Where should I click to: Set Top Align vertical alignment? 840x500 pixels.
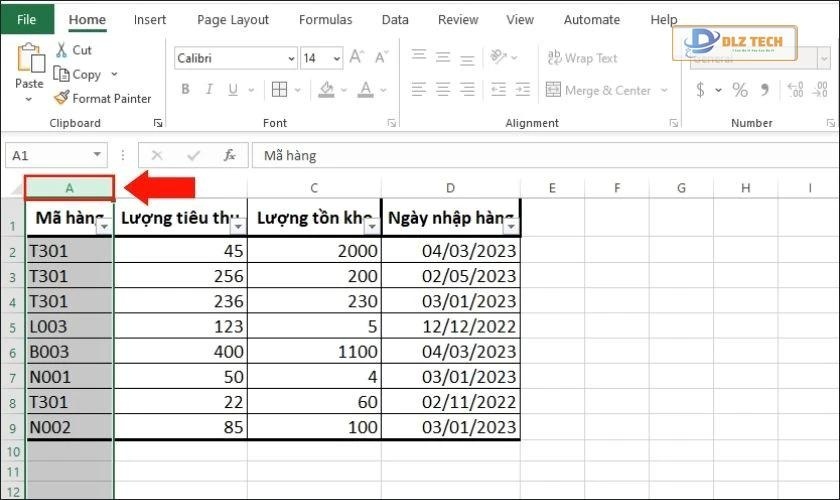(419, 56)
